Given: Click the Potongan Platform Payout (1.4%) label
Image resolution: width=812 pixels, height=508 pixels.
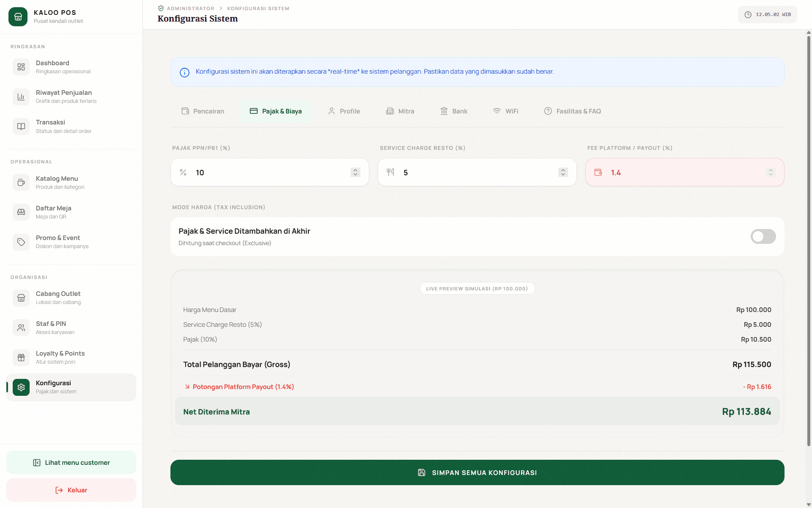Looking at the screenshot, I should pos(243,387).
